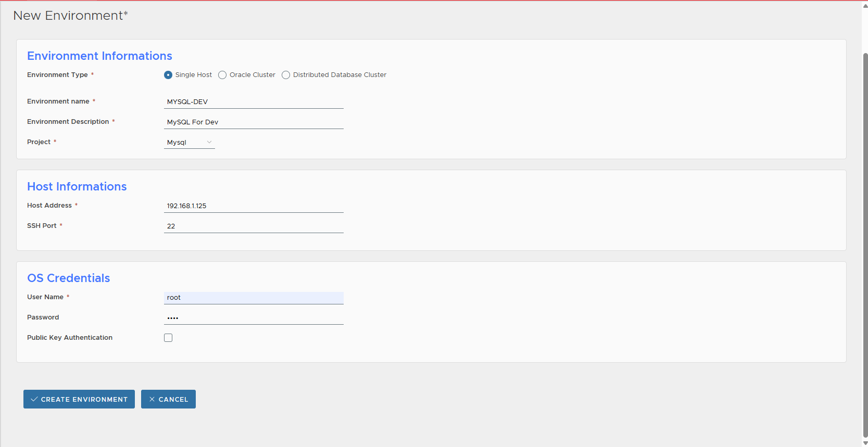Focus the Password field

(254, 317)
